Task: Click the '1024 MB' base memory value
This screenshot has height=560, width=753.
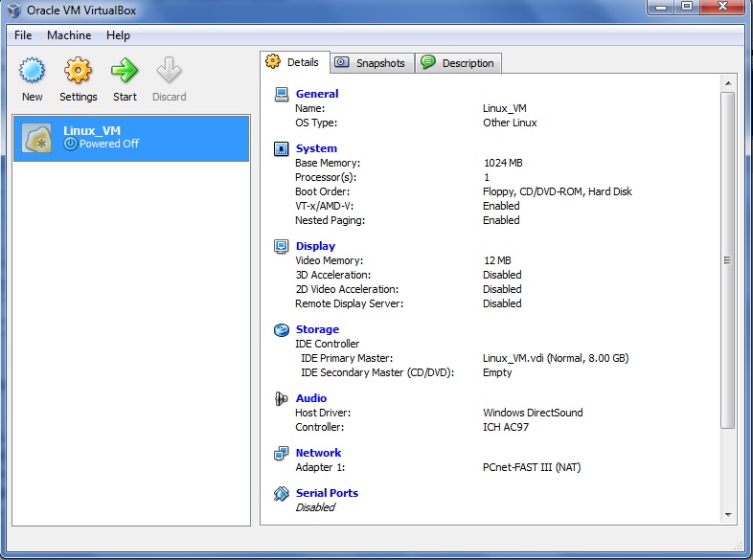Action: coord(503,163)
